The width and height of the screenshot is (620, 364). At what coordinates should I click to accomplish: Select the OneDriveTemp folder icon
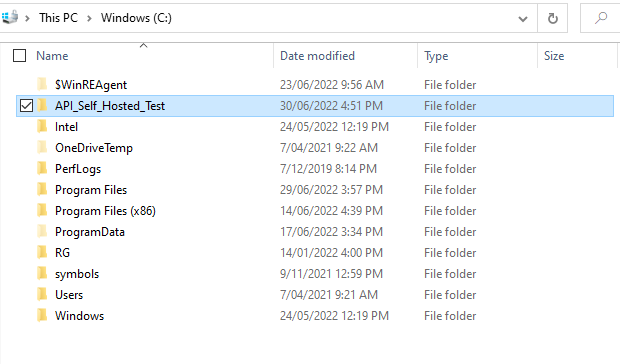click(42, 147)
